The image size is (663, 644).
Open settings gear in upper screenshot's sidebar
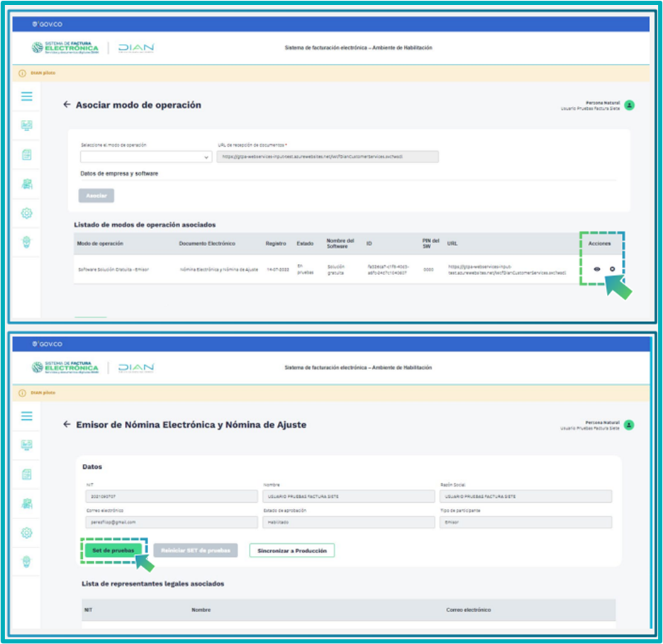click(x=26, y=213)
